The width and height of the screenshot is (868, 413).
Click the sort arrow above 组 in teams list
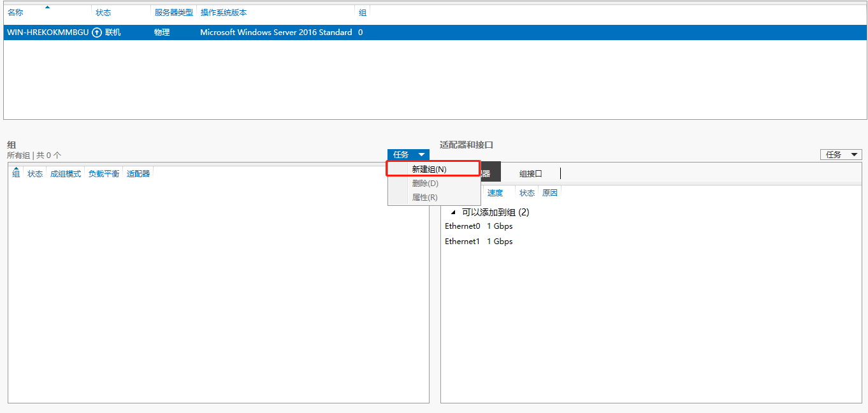(x=16, y=168)
